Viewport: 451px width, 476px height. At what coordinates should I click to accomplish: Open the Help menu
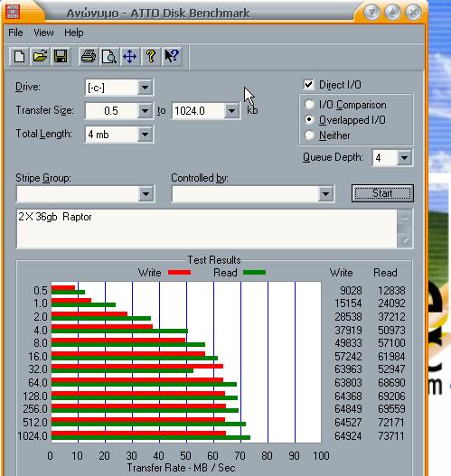pos(74,33)
